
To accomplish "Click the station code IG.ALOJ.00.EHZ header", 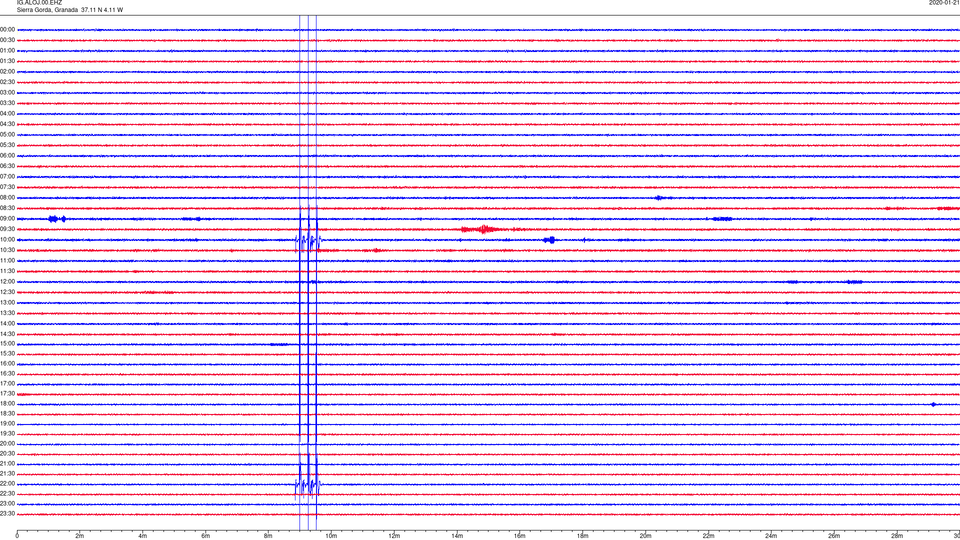I will coord(39,3).
